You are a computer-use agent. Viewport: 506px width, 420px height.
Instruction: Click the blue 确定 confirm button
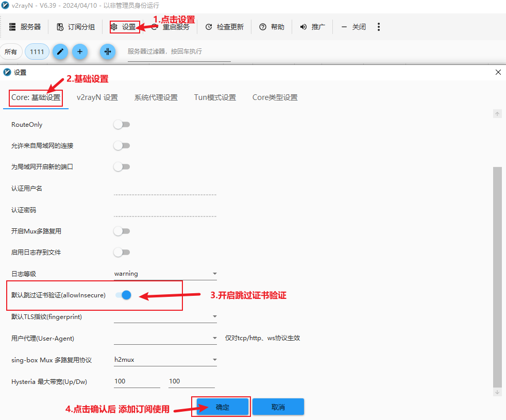(x=223, y=407)
